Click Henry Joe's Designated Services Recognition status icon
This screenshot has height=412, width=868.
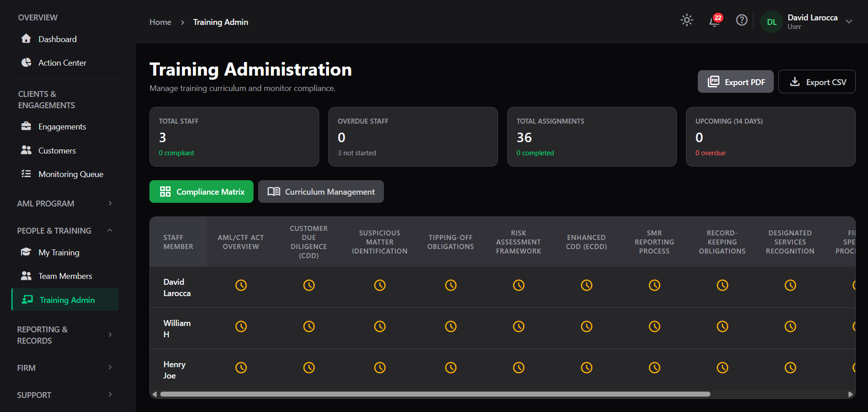[x=790, y=368]
